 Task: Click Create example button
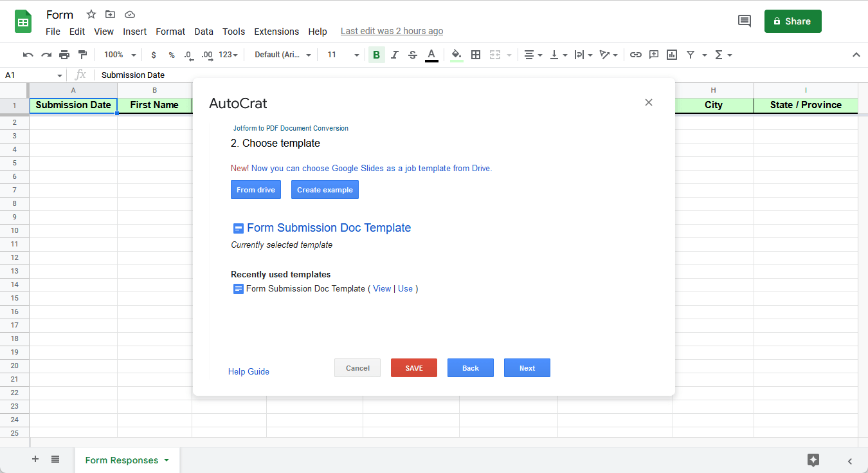point(325,190)
